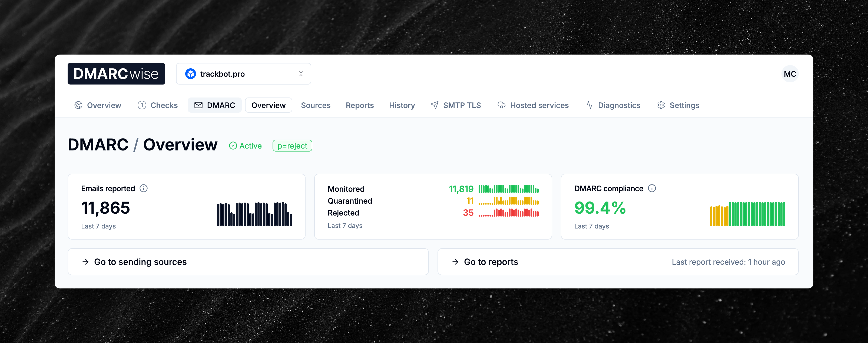Click Go to sending sources
The image size is (868, 343).
pyautogui.click(x=141, y=261)
